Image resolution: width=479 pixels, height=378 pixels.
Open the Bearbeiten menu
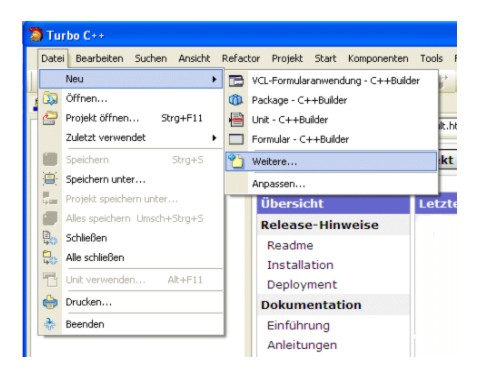[99, 59]
